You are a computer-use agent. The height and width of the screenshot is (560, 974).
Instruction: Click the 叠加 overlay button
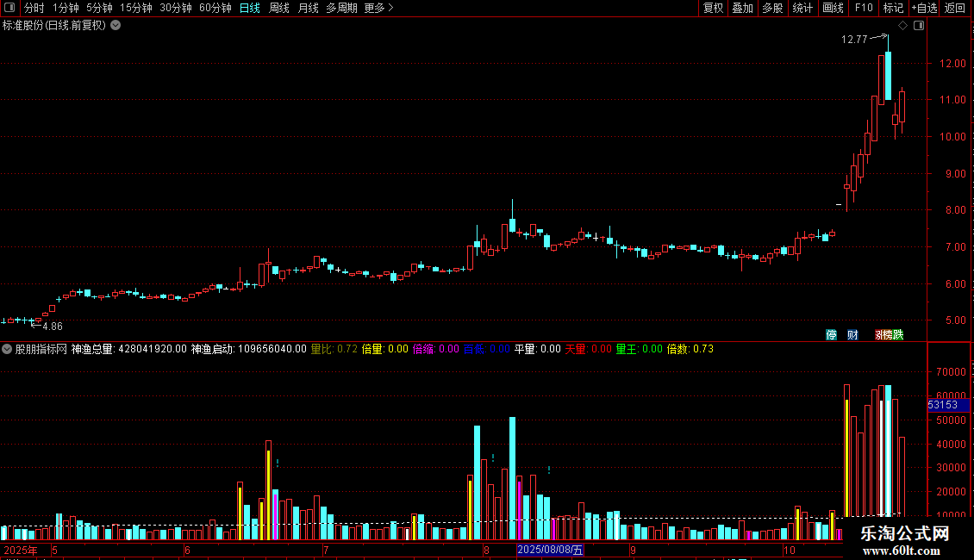[x=742, y=8]
